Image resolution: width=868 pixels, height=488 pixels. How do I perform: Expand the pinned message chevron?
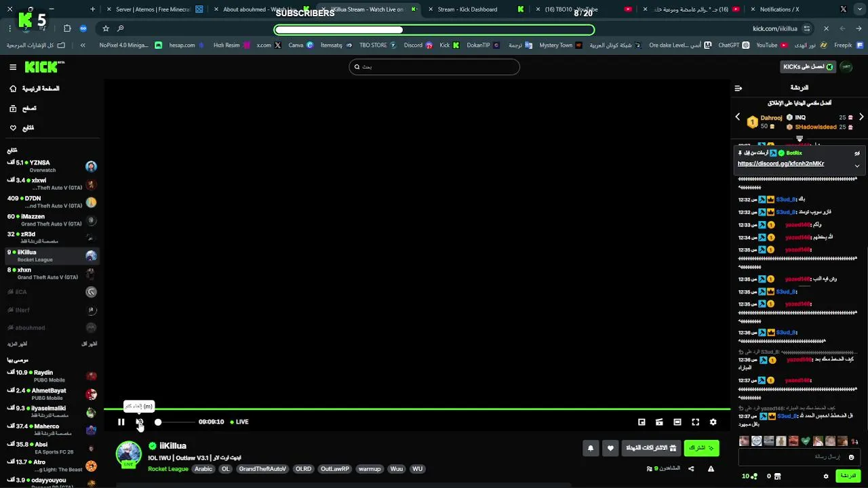pos(857,165)
